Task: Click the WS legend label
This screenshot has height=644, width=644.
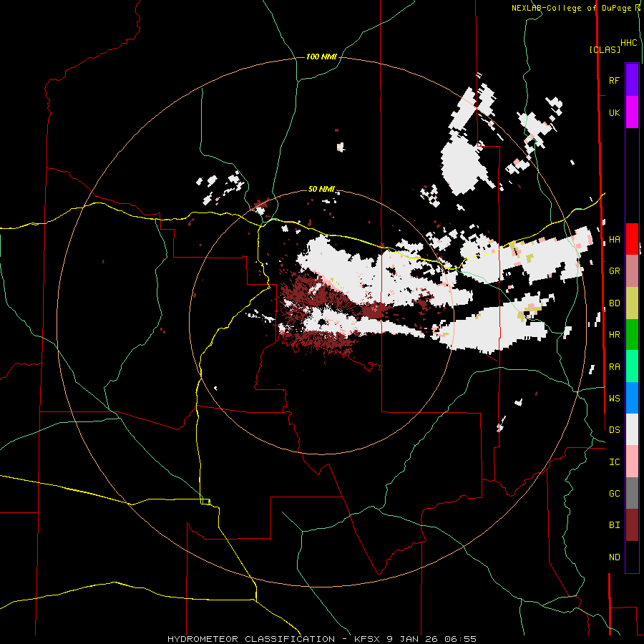Action: point(615,399)
